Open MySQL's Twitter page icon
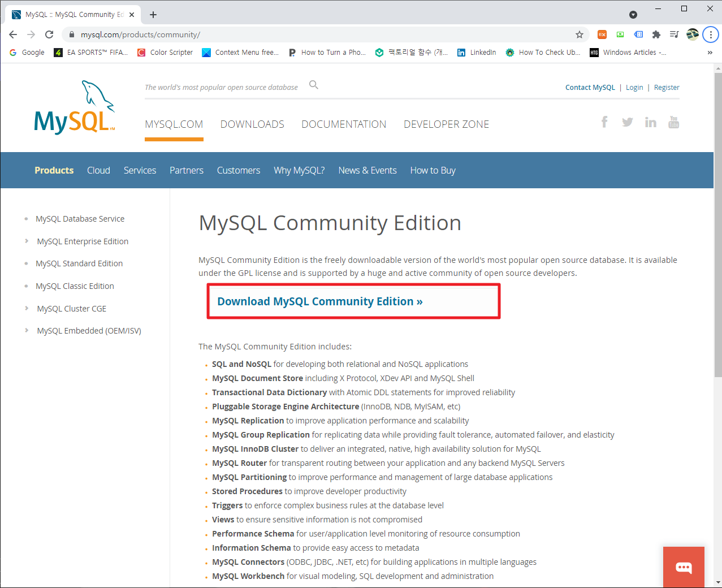 pos(628,122)
